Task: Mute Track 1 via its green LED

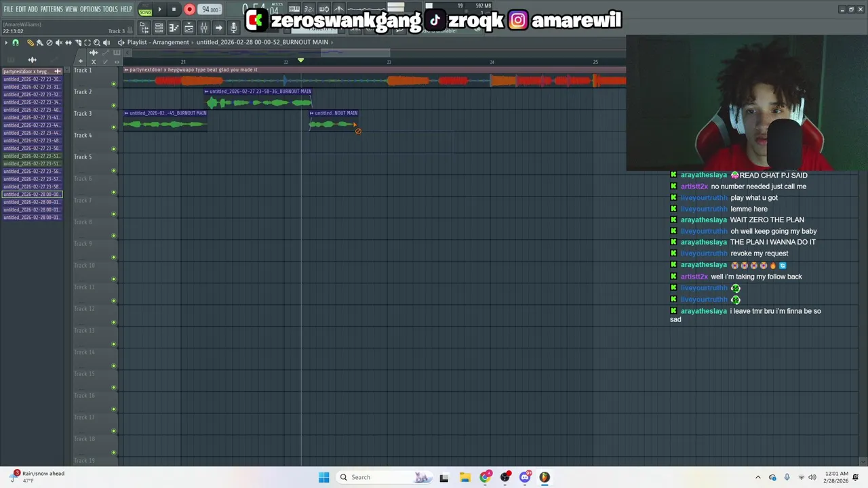Action: coord(113,84)
